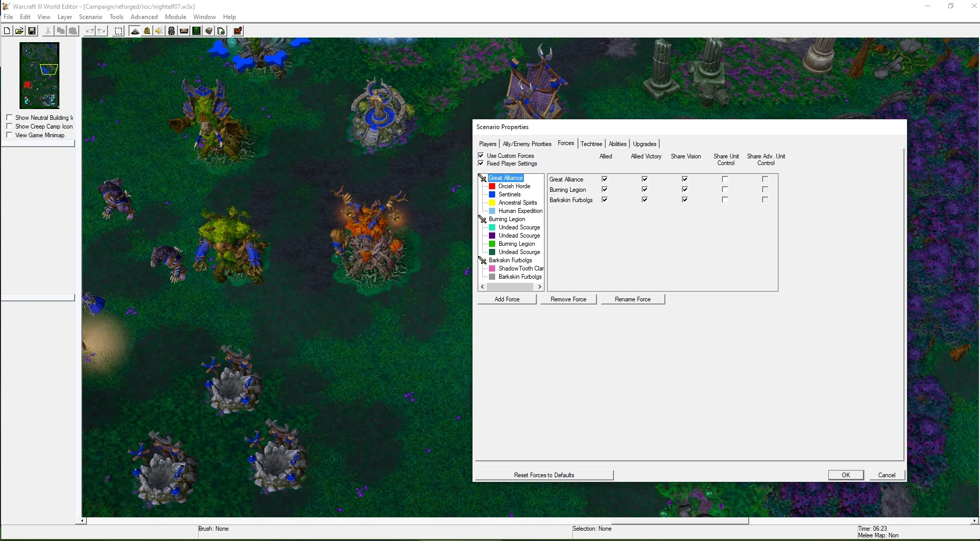Activate the dashed selection brush icon
The image size is (980, 541).
118,31
